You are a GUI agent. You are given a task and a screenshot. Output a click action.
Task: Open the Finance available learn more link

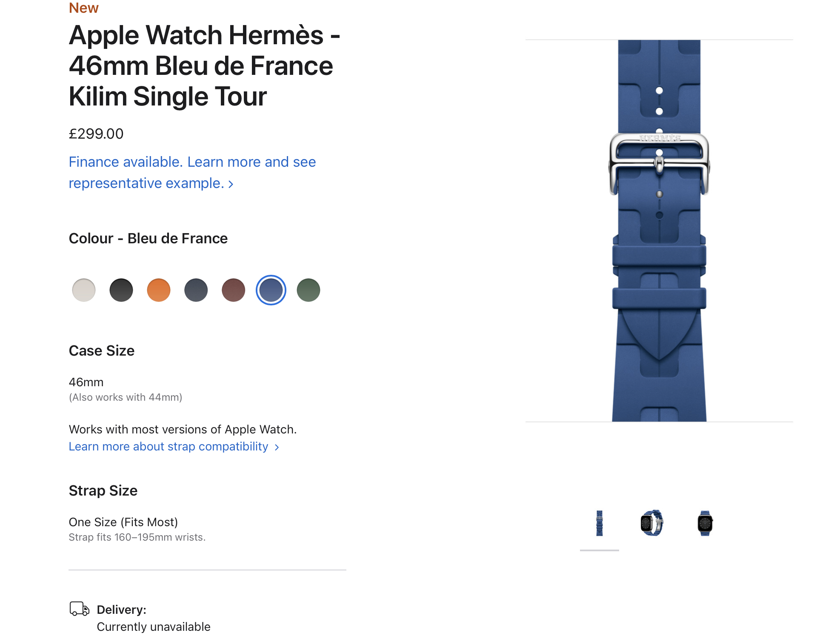(x=192, y=172)
